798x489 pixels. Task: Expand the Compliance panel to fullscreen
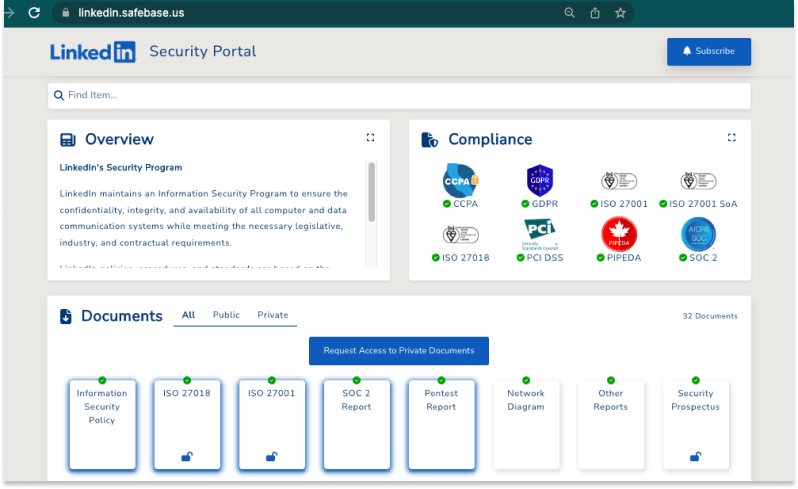point(732,137)
